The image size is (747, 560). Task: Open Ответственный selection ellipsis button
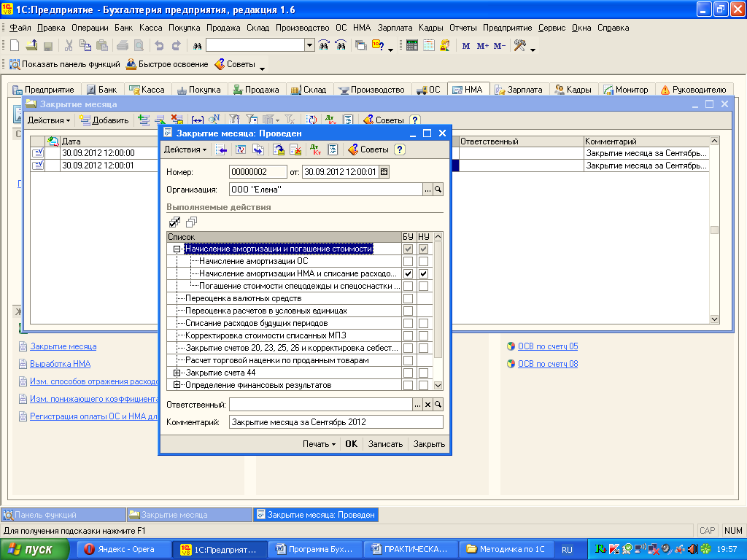417,405
